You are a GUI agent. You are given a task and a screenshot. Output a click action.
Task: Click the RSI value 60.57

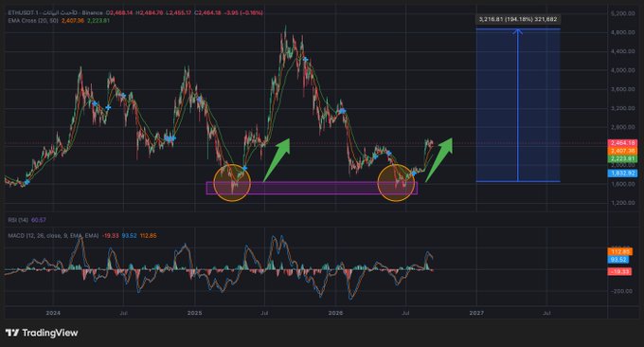[39, 220]
